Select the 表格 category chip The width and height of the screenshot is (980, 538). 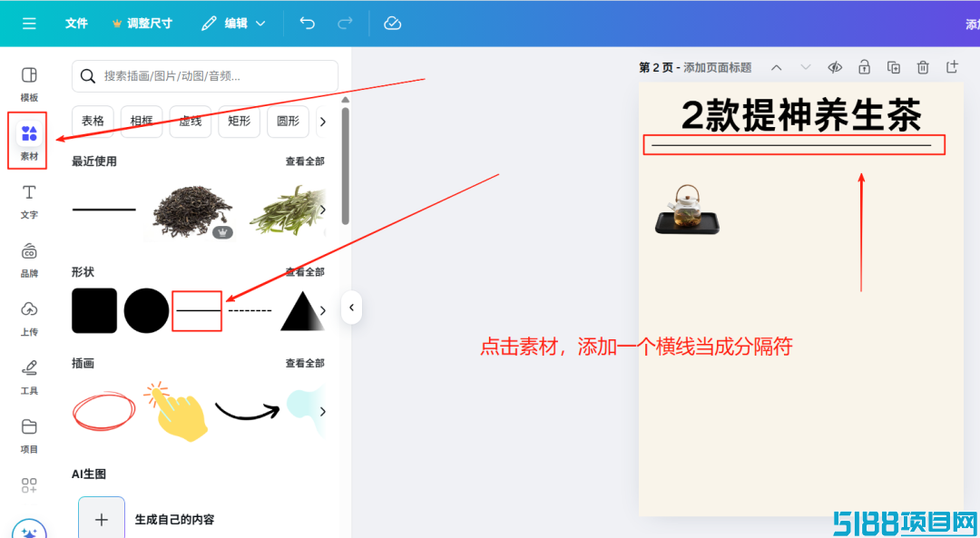click(x=93, y=122)
